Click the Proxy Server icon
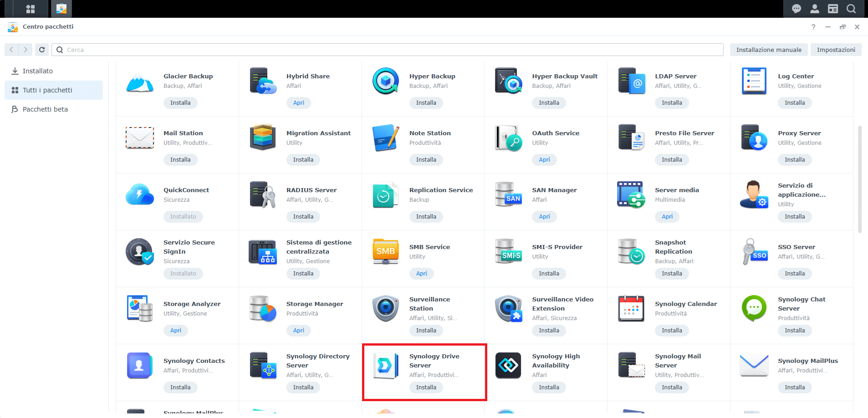This screenshot has height=418, width=868. (x=754, y=138)
